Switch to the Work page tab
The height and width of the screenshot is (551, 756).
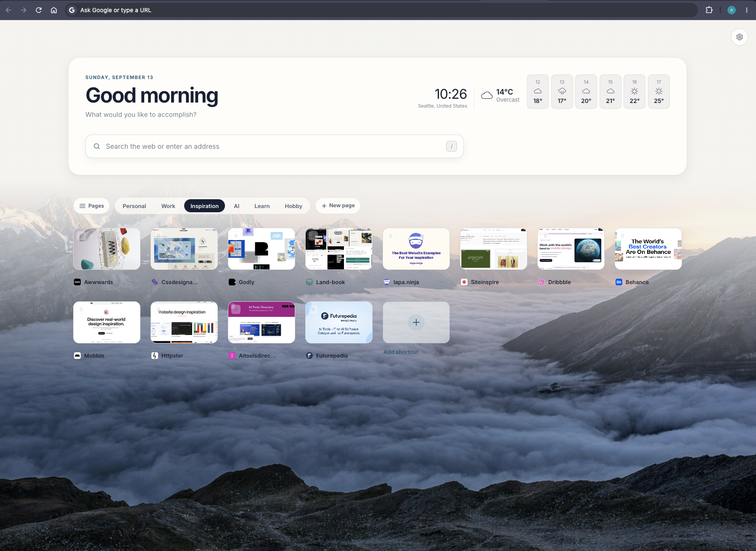(x=168, y=206)
